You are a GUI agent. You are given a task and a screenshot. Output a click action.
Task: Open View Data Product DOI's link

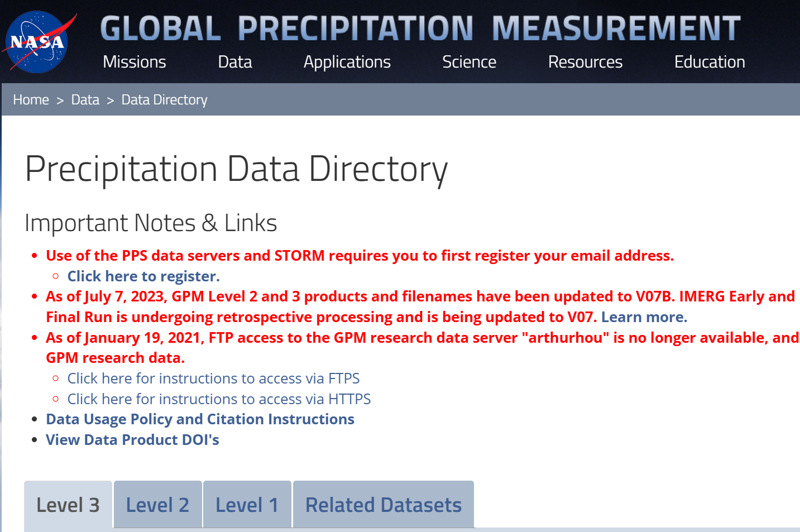pyautogui.click(x=132, y=440)
